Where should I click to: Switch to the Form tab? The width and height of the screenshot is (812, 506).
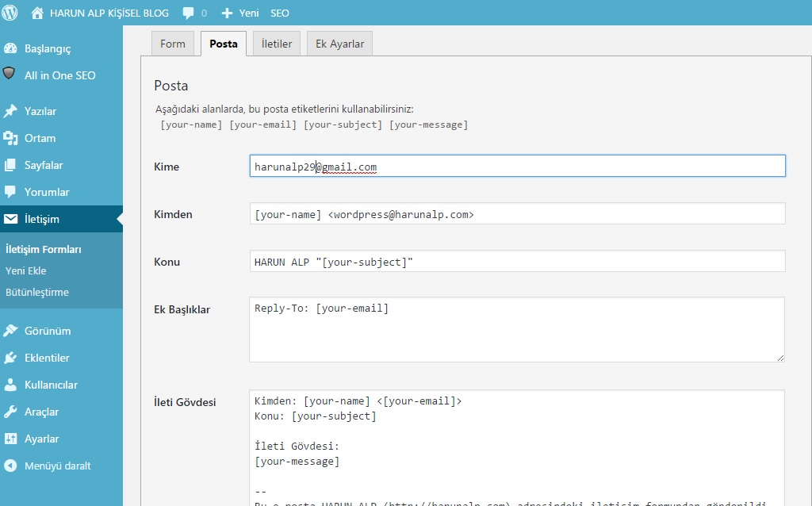coord(172,44)
